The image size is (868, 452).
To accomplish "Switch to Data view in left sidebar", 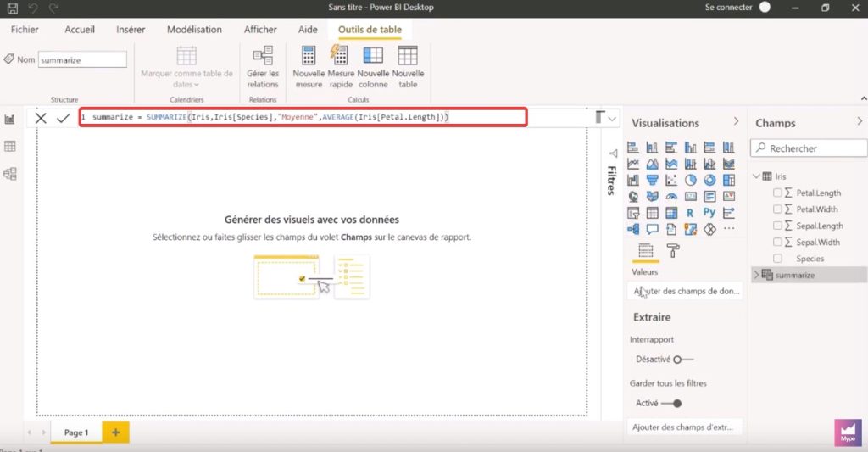I will coord(10,146).
